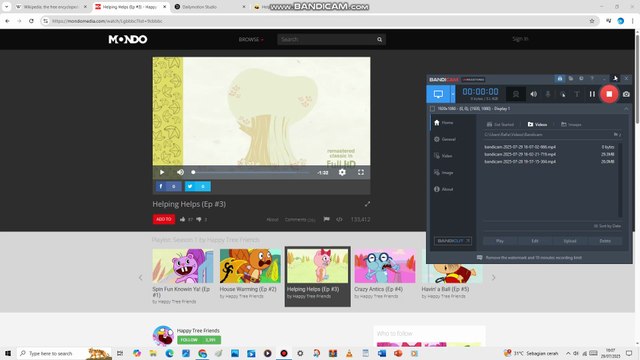
Task: Open output folder icon beside Bandicam path
Action: pos(617,134)
